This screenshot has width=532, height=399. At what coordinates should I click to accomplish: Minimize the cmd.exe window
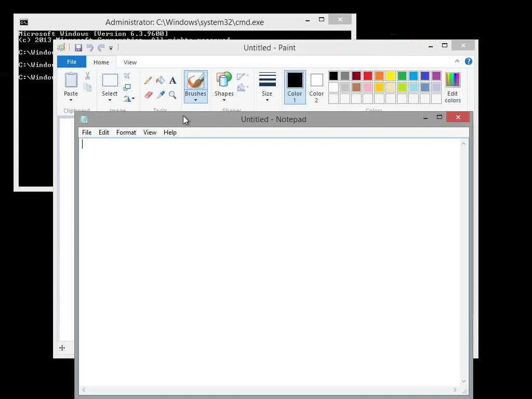click(308, 20)
